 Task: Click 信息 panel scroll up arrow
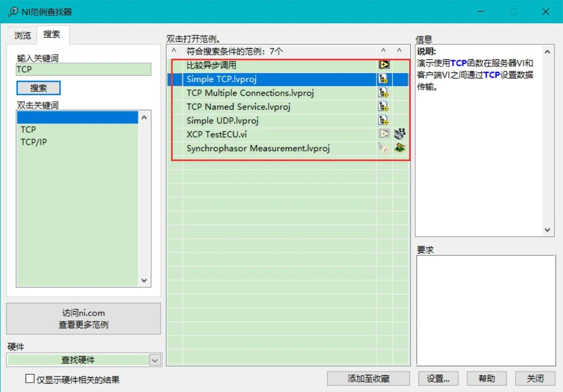coord(547,52)
